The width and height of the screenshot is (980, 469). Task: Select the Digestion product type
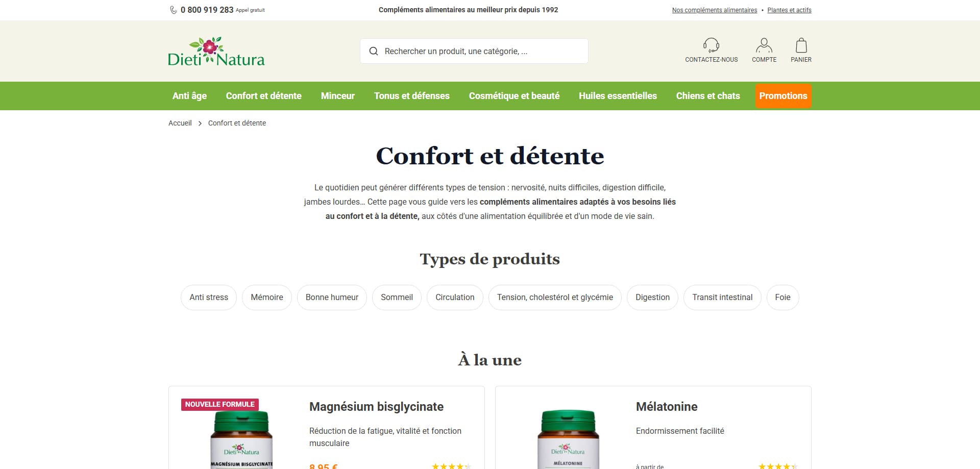point(652,298)
